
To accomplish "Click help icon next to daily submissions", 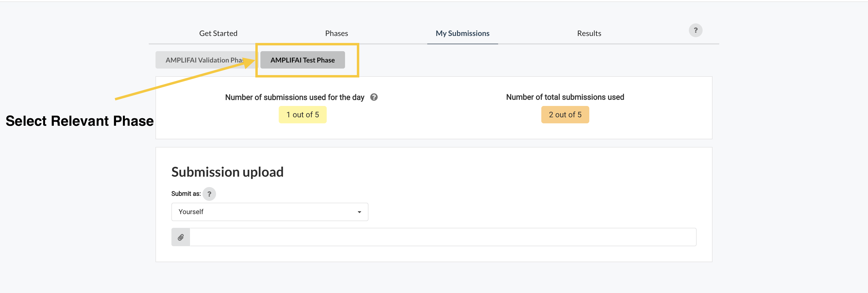I will pos(374,97).
